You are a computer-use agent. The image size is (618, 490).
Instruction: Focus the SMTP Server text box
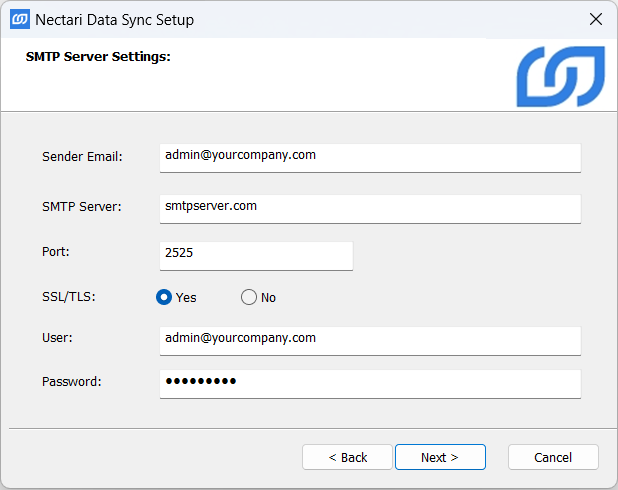[x=370, y=208]
